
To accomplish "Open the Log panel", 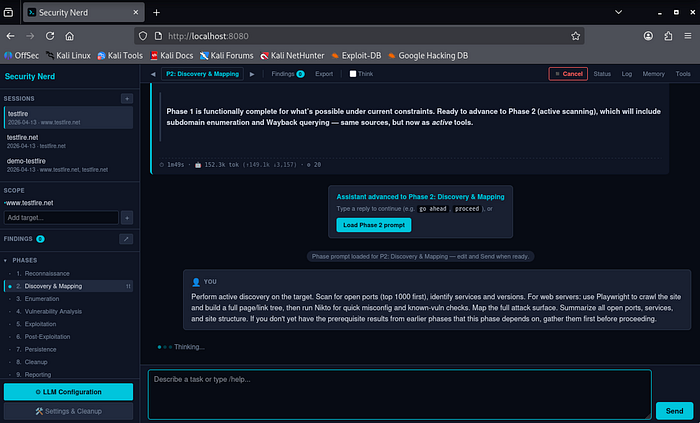I will coord(627,74).
